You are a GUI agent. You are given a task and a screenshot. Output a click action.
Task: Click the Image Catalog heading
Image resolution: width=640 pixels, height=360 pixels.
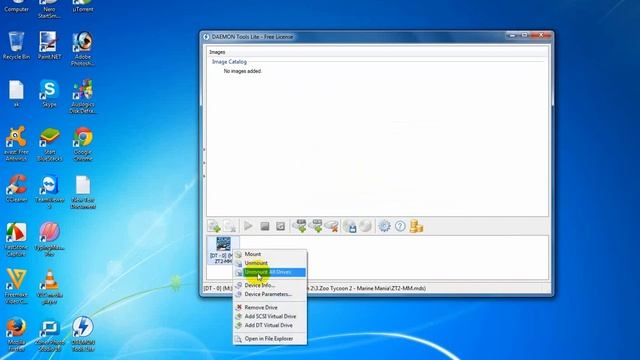[229, 62]
